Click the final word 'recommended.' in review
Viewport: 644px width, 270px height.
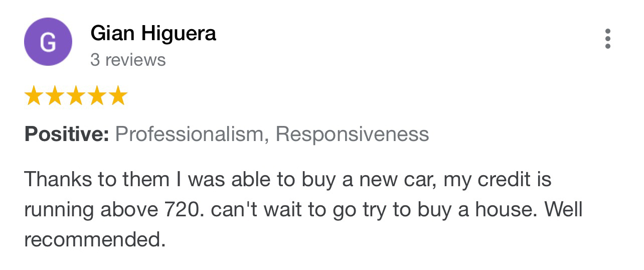(x=94, y=239)
